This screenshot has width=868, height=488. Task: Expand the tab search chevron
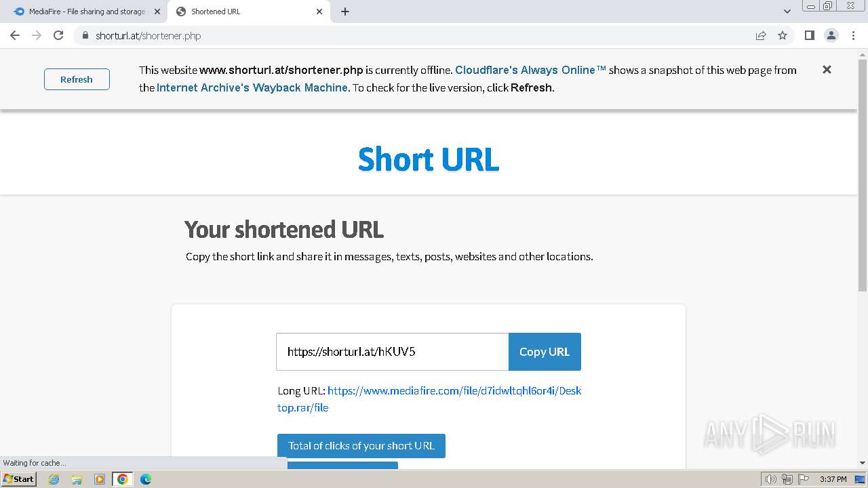pos(787,12)
